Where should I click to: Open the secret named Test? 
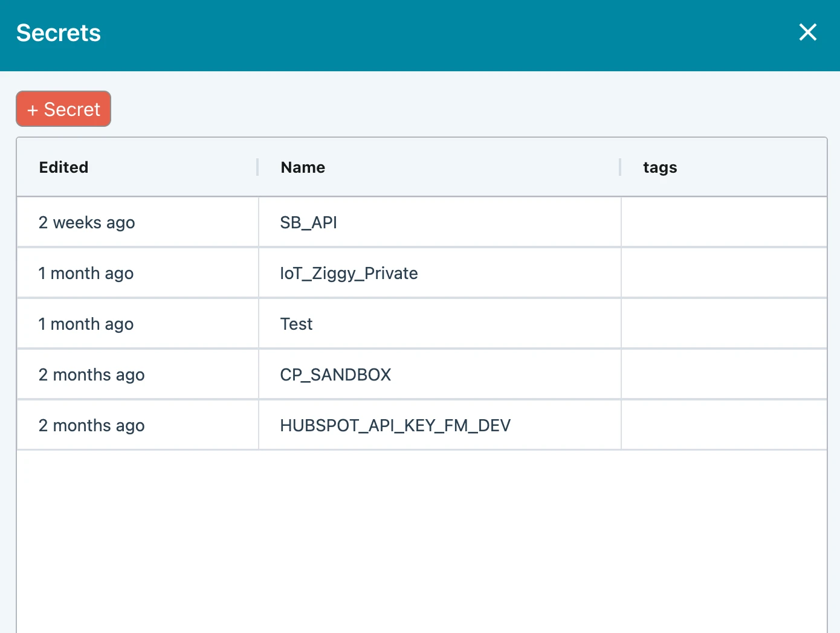(296, 324)
